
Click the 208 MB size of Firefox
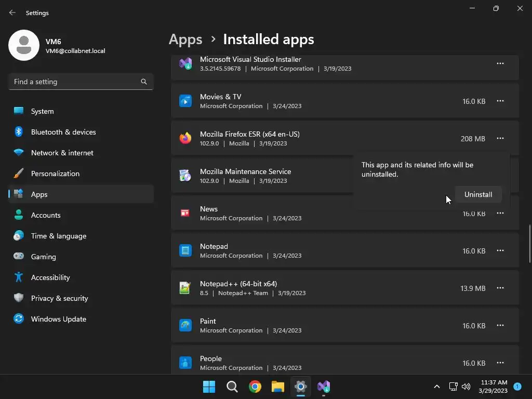473,138
